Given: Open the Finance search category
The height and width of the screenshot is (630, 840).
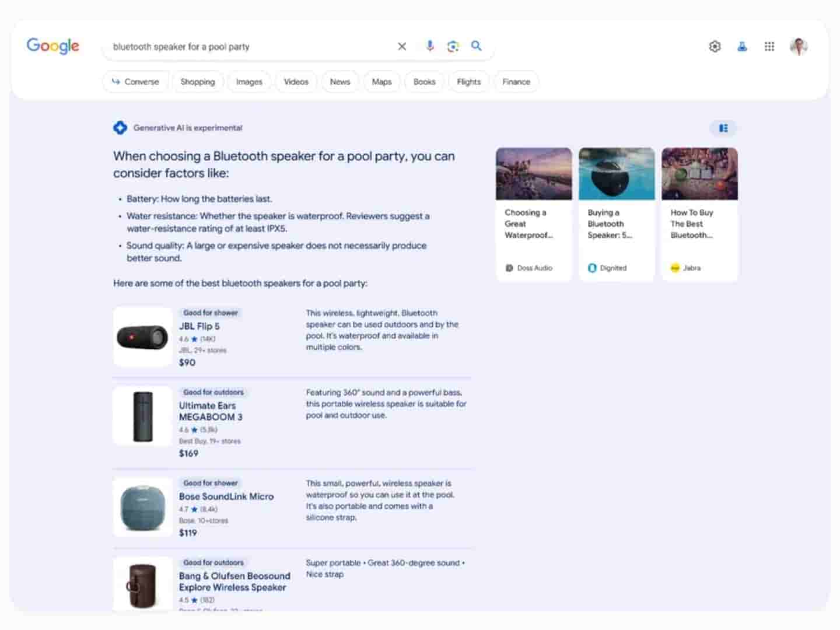Looking at the screenshot, I should [516, 82].
